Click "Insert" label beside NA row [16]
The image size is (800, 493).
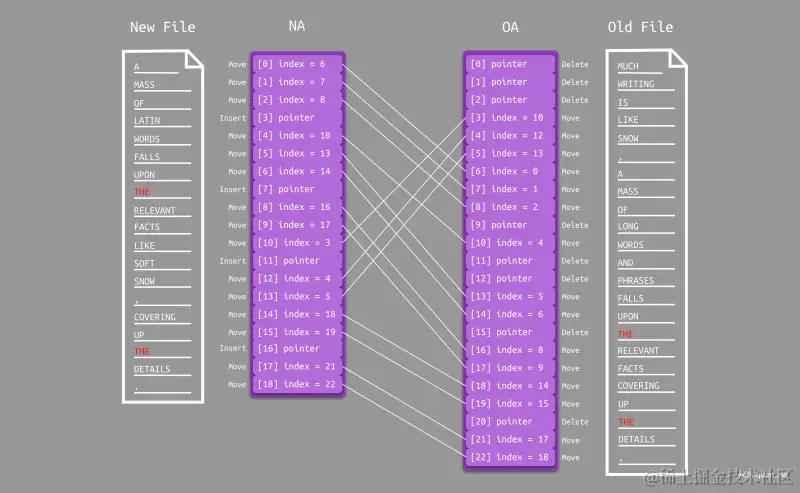click(233, 348)
